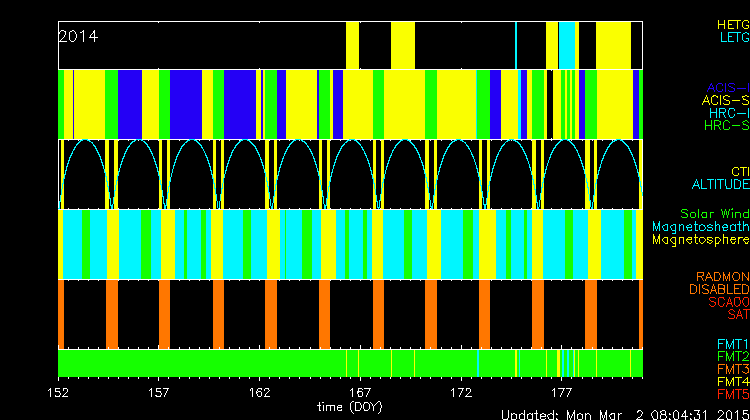750x420 pixels.
Task: Select the HRC-S legend entry
Action: pos(726,126)
